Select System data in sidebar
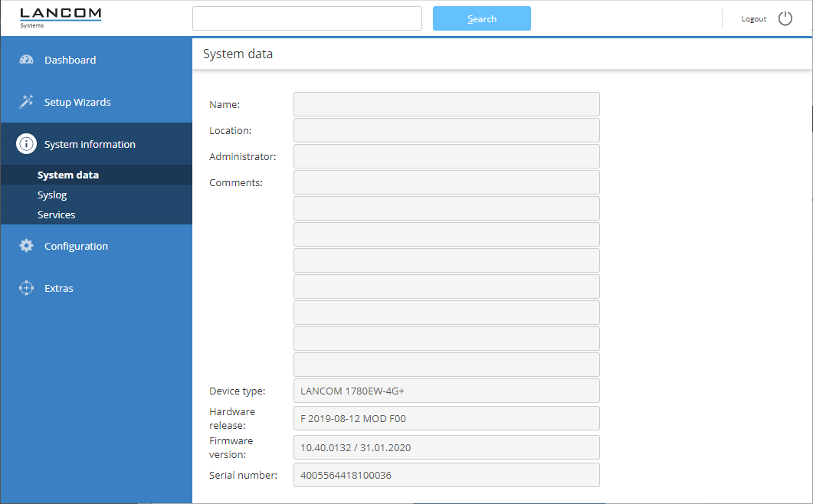 click(x=68, y=175)
